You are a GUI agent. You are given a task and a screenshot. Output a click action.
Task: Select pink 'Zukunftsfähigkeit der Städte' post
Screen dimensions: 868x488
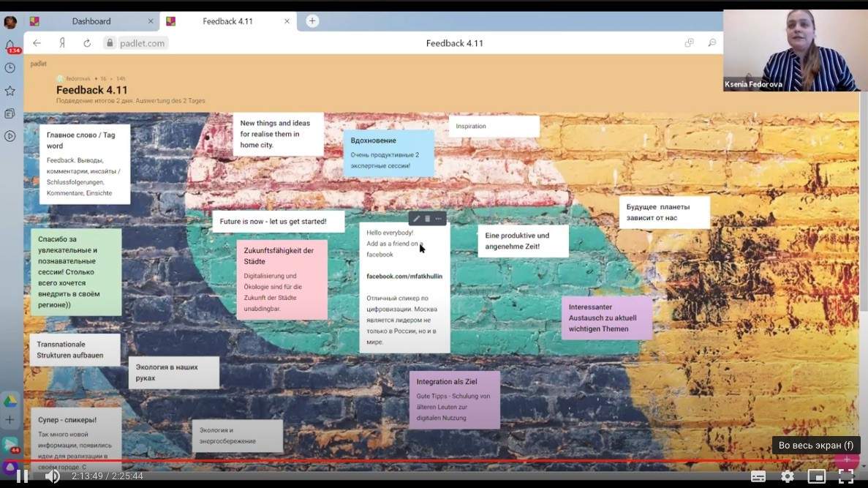(x=282, y=279)
